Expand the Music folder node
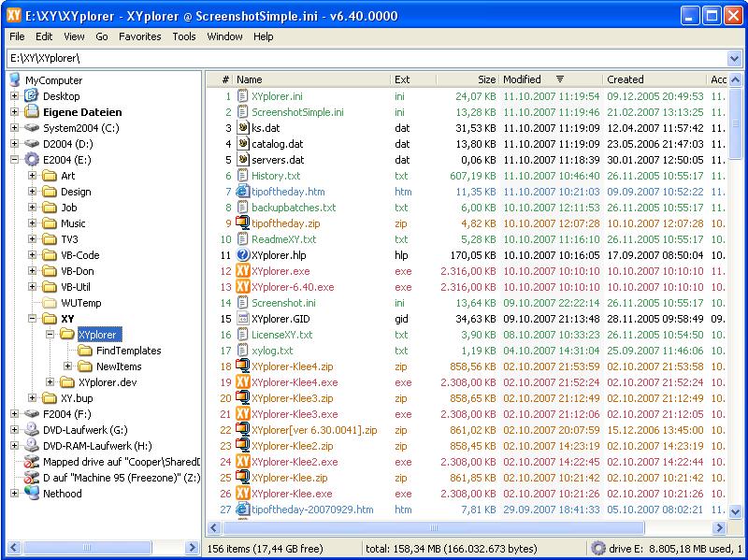Screen dimensions: 748x560 click(x=32, y=223)
